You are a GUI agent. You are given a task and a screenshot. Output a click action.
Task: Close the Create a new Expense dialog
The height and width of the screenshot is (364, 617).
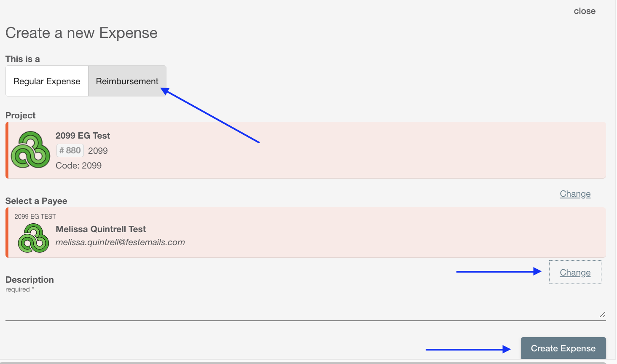585,11
